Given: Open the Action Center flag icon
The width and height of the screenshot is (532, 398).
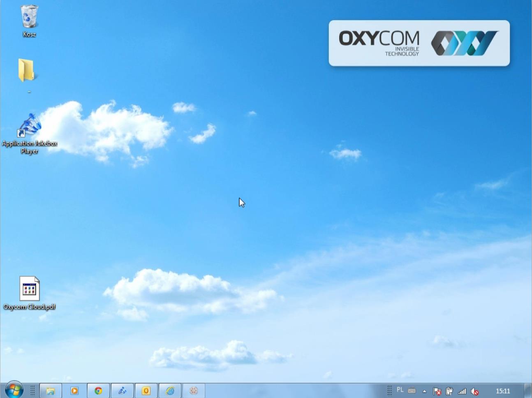Looking at the screenshot, I should pyautogui.click(x=437, y=391).
